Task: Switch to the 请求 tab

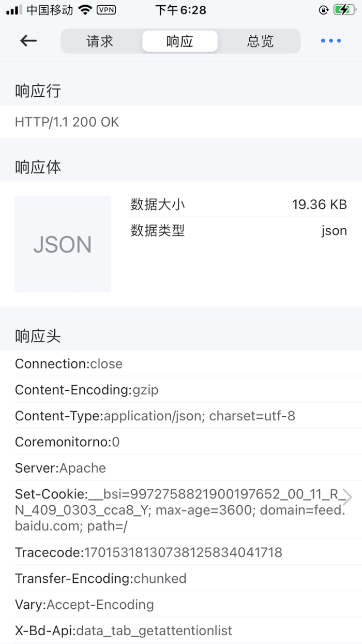Action: click(x=101, y=41)
